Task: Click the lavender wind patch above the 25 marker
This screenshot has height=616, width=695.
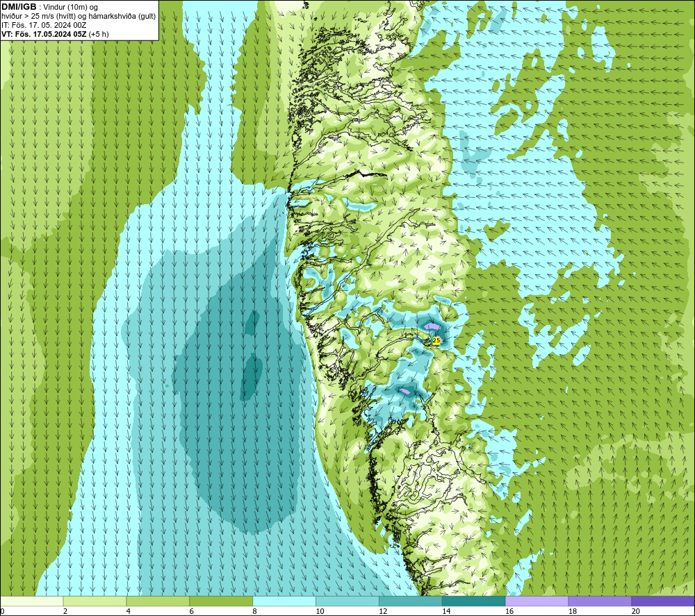Action: pyautogui.click(x=432, y=326)
